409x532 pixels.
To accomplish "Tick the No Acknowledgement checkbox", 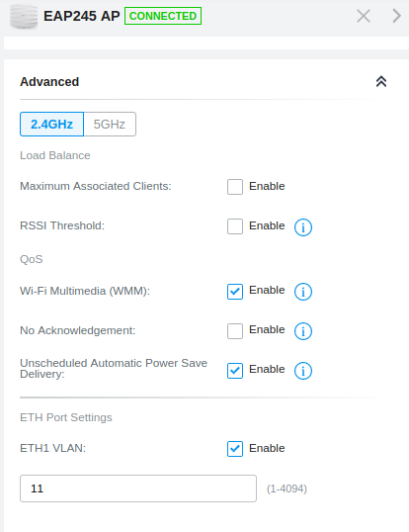I will (235, 331).
